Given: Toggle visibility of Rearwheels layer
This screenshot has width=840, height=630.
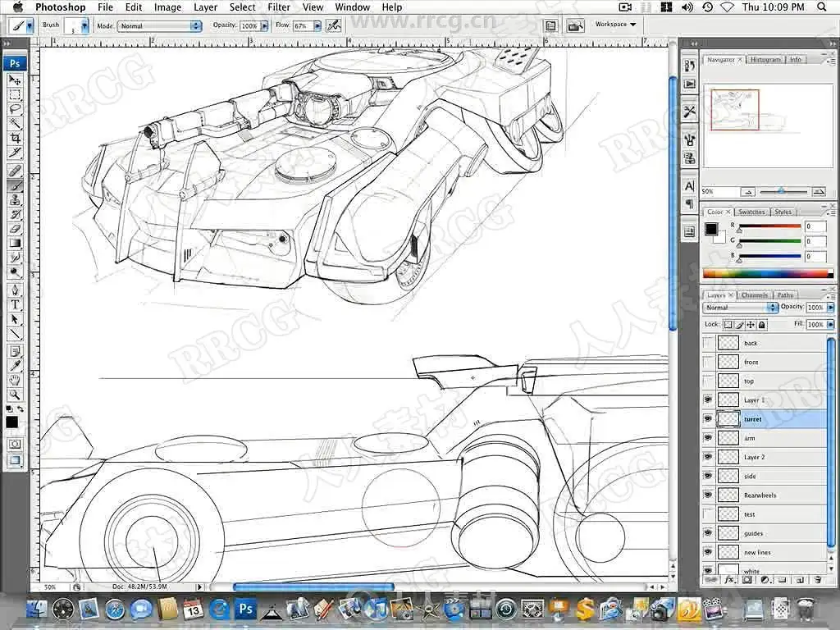Looking at the screenshot, I should click(708, 495).
